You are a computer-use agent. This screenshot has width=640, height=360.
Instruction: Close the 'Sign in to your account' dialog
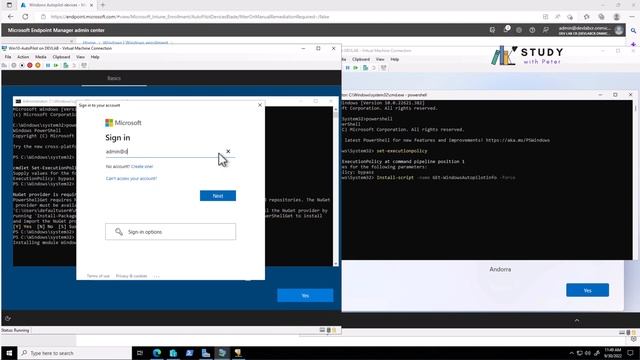coord(260,105)
